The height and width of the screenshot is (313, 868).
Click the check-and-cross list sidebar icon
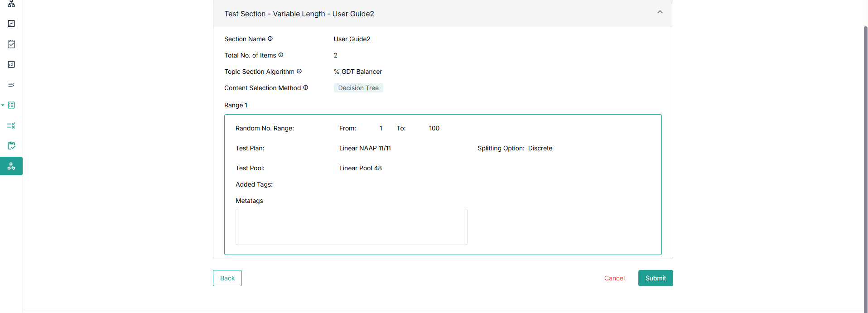coord(11,125)
